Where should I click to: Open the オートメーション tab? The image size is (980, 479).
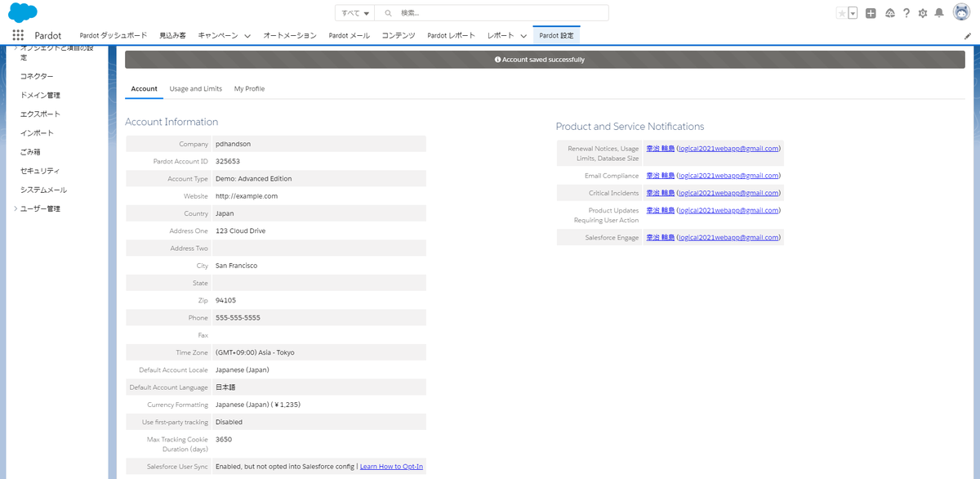tap(289, 35)
